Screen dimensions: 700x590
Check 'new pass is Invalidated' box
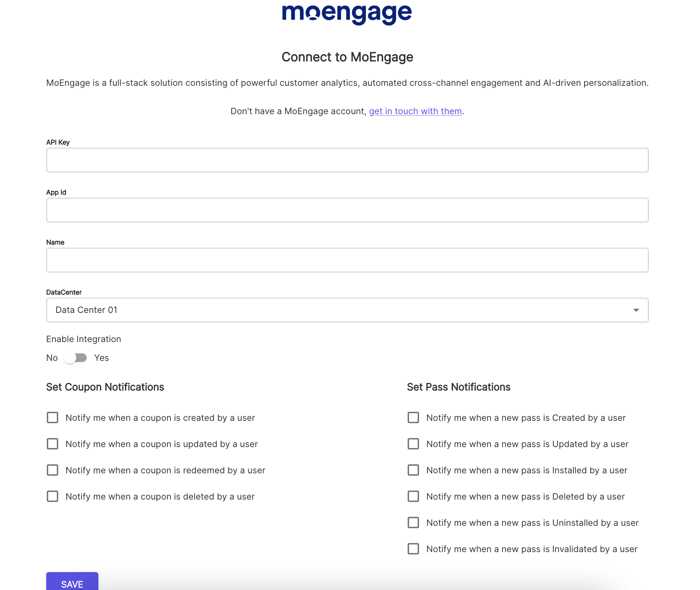pyautogui.click(x=413, y=549)
